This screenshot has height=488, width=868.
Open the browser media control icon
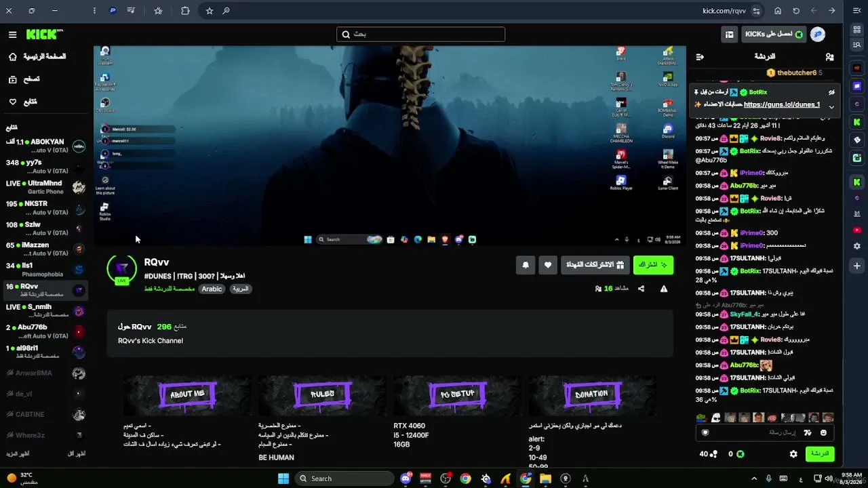pos(130,11)
